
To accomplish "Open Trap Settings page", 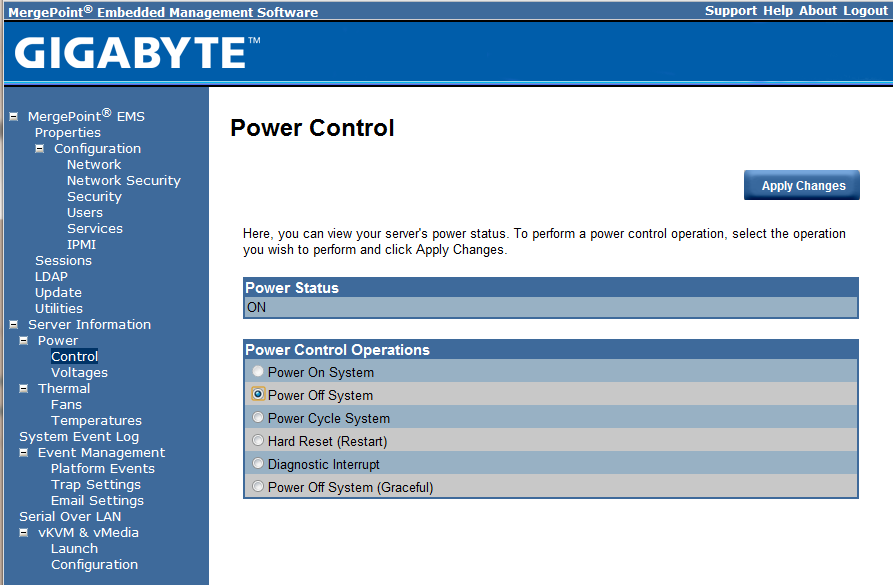I will coord(96,485).
